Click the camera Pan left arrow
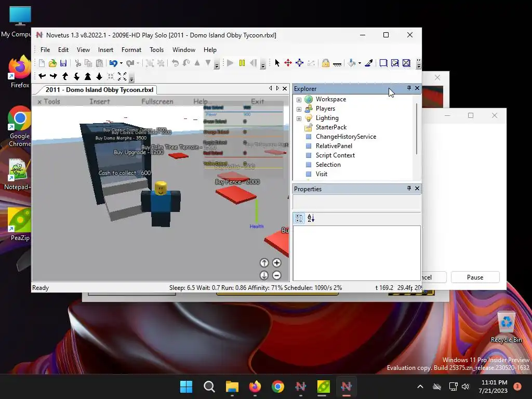Viewport: 532px width, 399px height. tap(42, 76)
